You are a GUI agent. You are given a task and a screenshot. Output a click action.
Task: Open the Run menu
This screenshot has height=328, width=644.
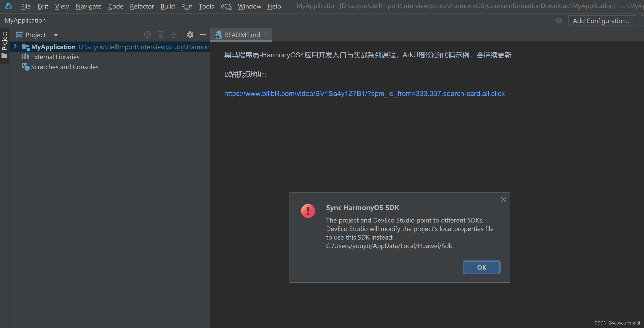(187, 6)
